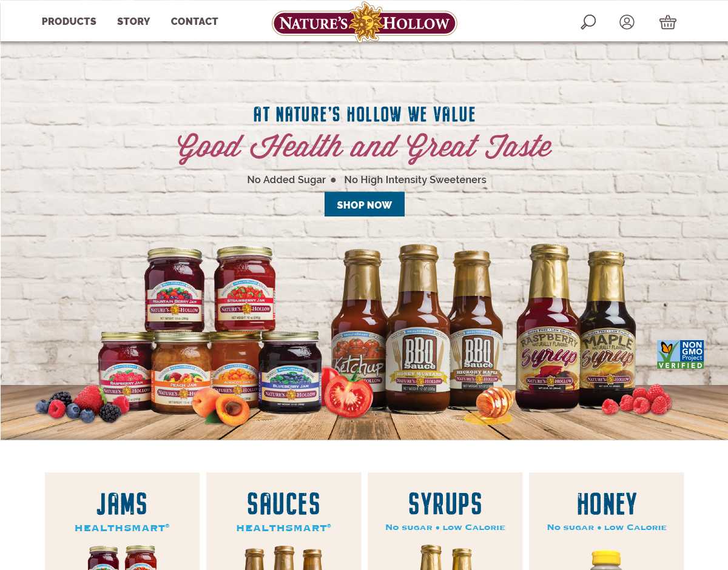
Task: Select the Sauces category heading
Action: (x=283, y=504)
